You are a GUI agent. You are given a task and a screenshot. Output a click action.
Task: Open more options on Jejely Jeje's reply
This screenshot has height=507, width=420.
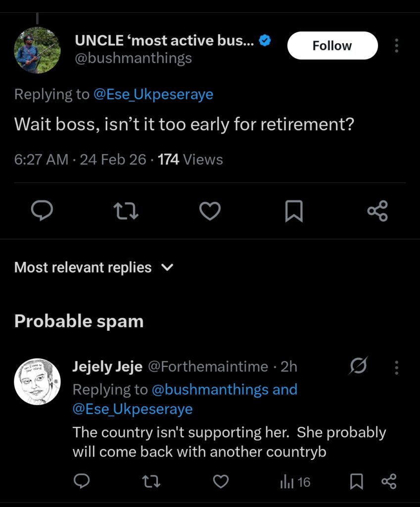click(x=396, y=367)
